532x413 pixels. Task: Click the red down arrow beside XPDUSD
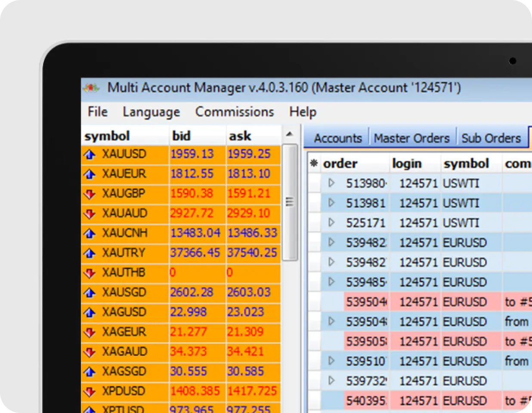[90, 392]
